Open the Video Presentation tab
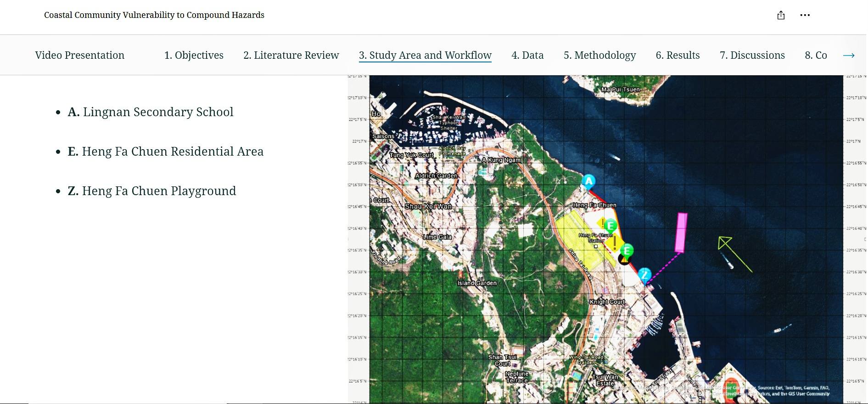868x404 pixels. 80,55
